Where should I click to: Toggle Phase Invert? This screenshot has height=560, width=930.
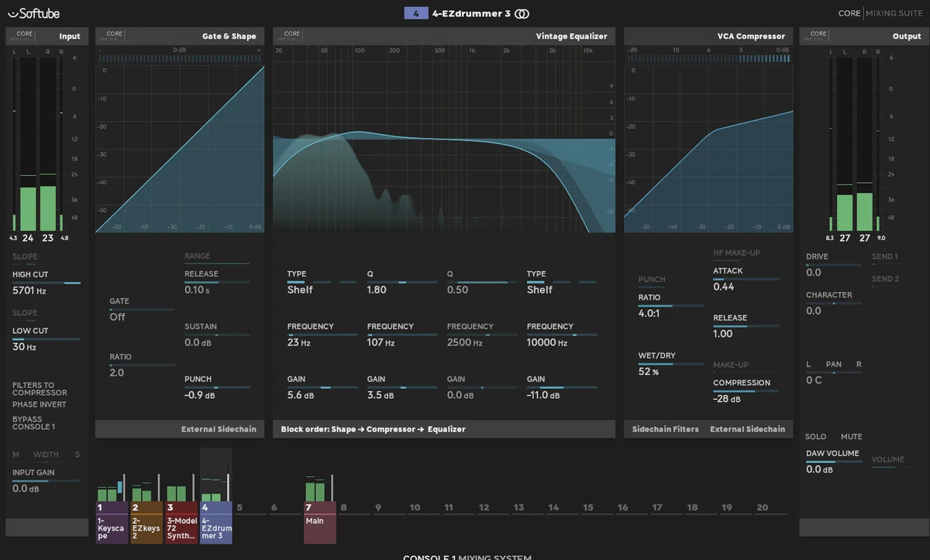40,404
